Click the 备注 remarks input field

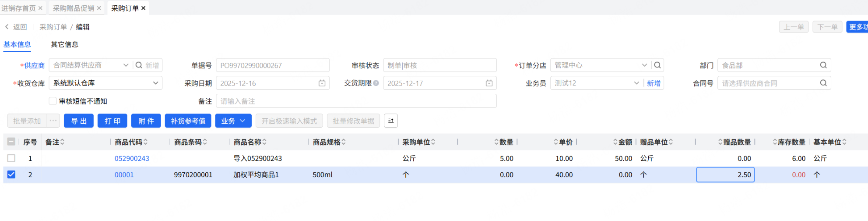(356, 101)
